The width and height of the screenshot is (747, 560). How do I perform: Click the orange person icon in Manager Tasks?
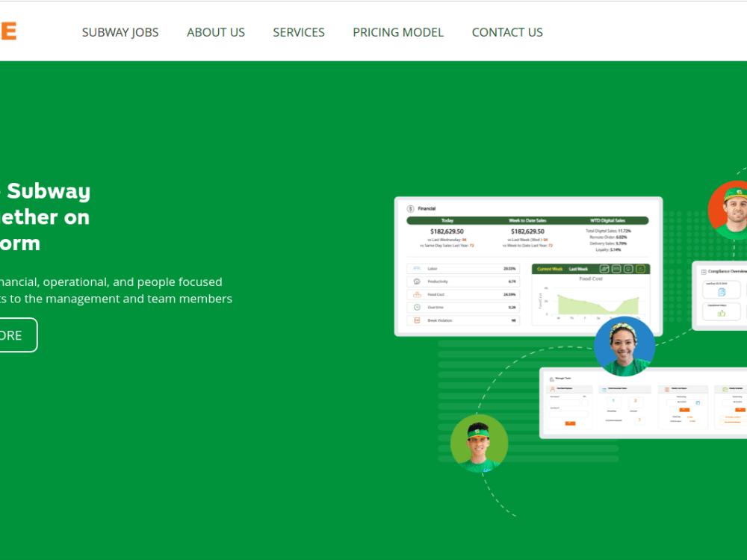pos(553,389)
